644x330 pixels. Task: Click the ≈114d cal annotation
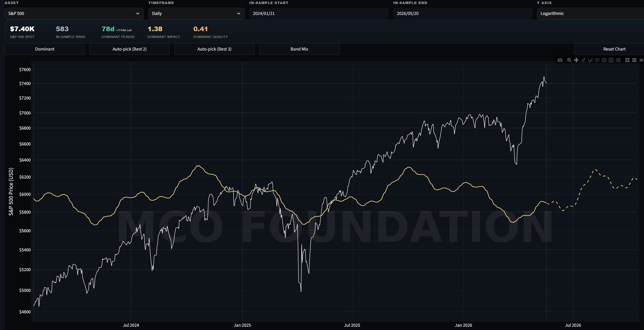click(x=124, y=30)
